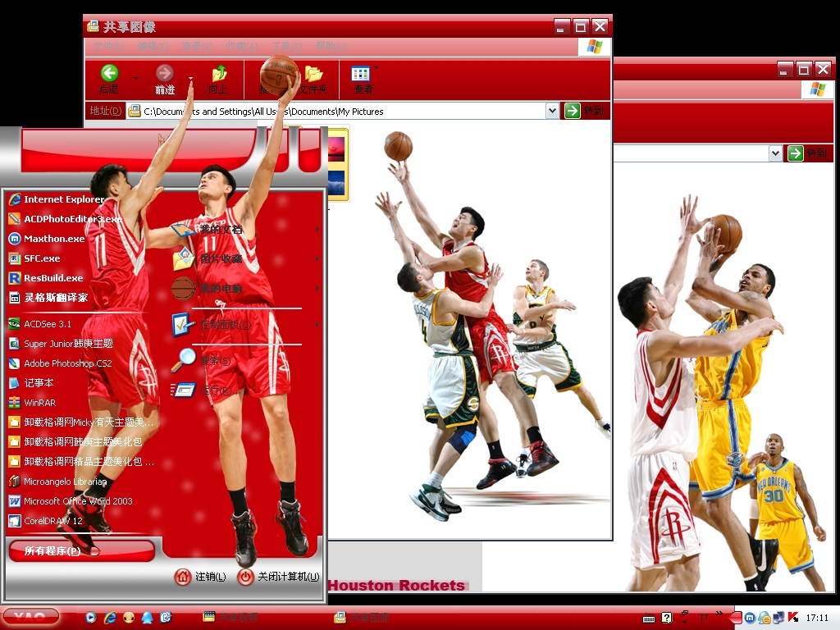The height and width of the screenshot is (630, 840).
Task: Click 卸载格调网精品主题美化包 entry
Action: pyautogui.click(x=81, y=462)
